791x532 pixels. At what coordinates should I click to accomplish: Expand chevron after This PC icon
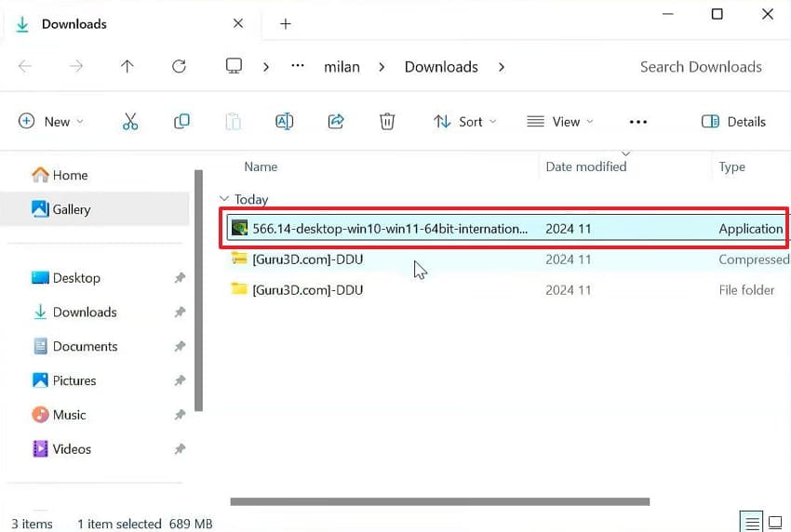click(266, 67)
